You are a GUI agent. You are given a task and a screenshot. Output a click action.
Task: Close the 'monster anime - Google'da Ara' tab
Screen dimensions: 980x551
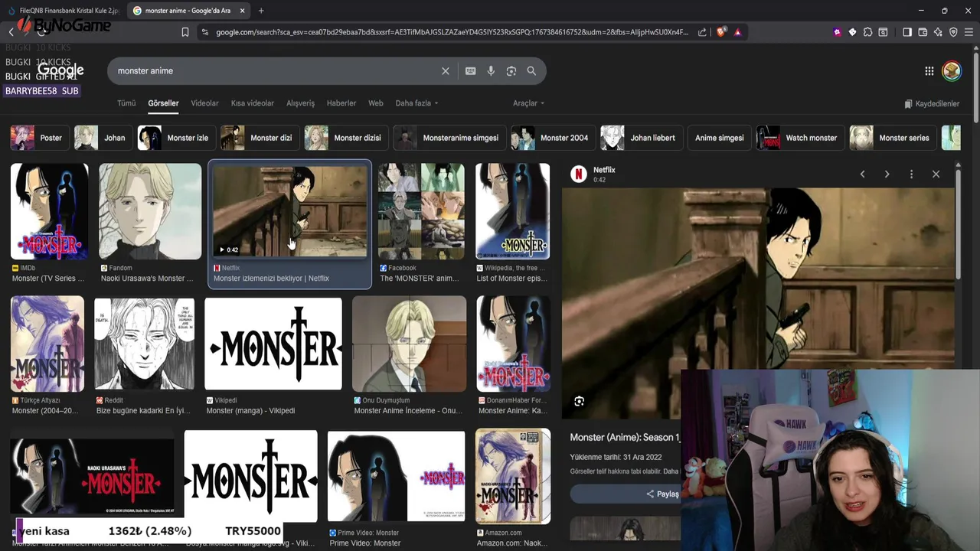click(x=243, y=11)
